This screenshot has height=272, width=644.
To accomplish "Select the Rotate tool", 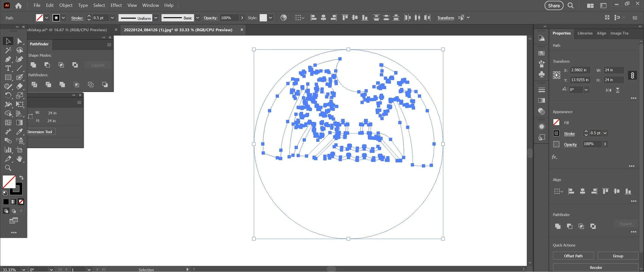I will (x=8, y=96).
